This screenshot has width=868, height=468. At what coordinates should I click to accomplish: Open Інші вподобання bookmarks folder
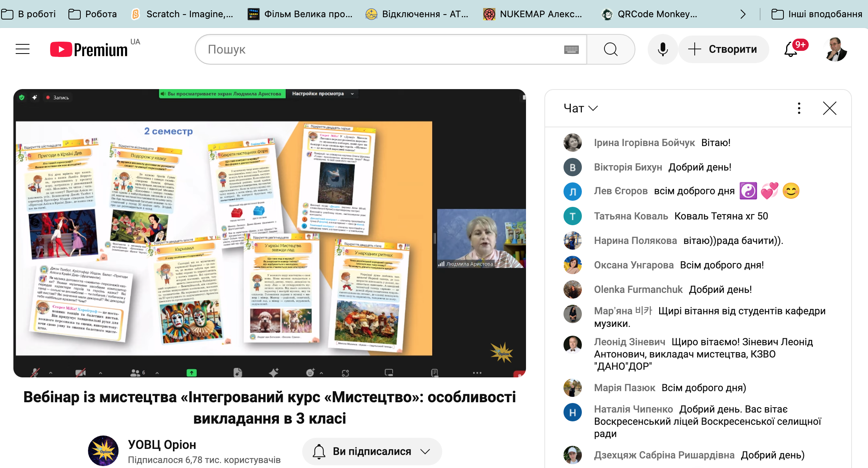pos(817,14)
